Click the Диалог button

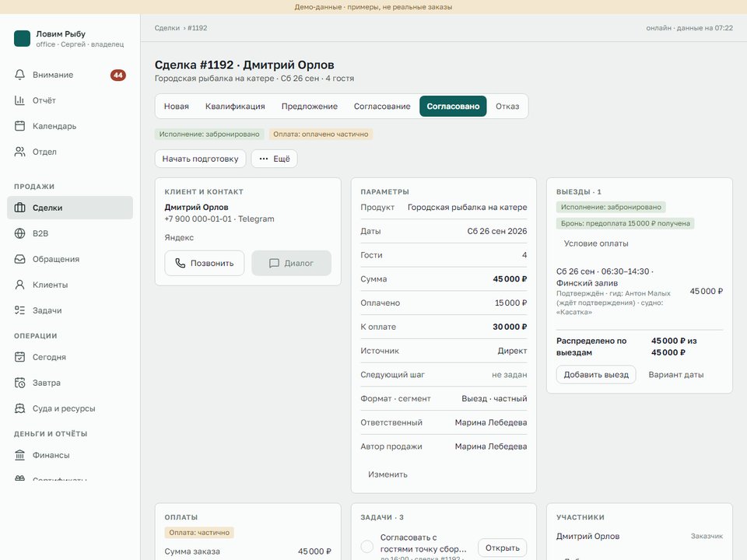click(x=291, y=264)
